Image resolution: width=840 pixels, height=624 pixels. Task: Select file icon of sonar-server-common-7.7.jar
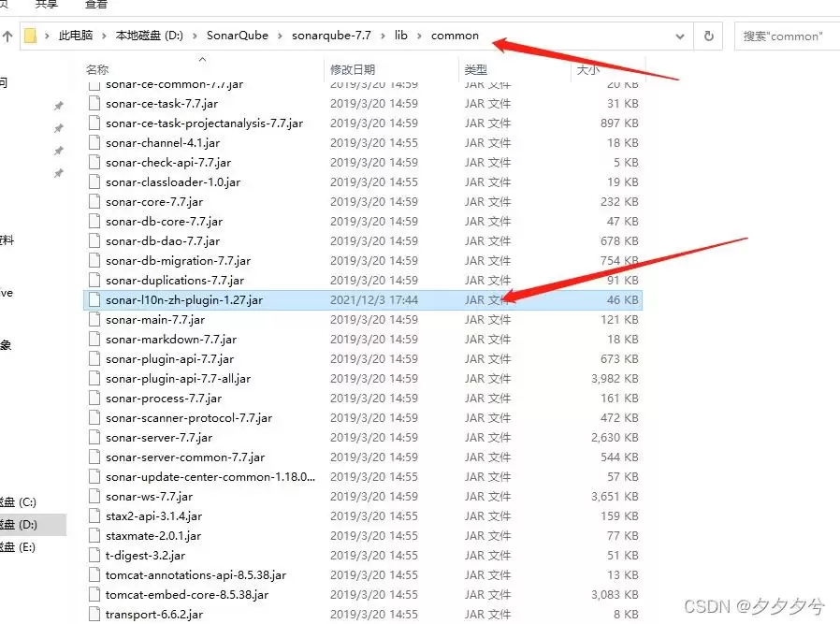point(94,457)
